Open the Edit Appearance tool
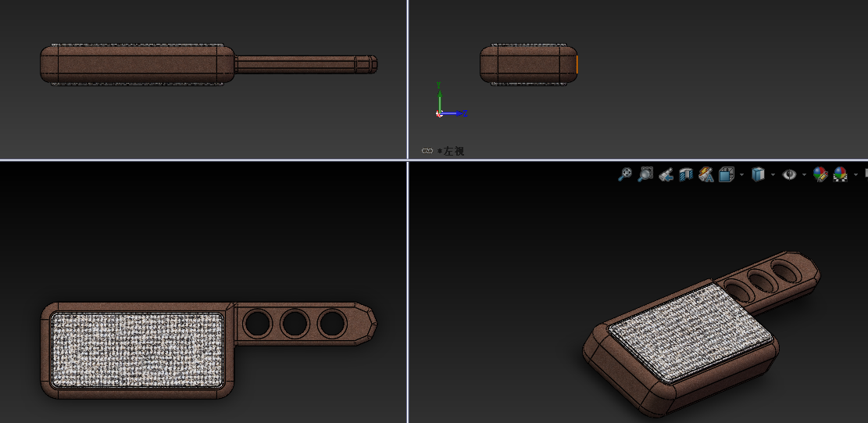 [820, 175]
